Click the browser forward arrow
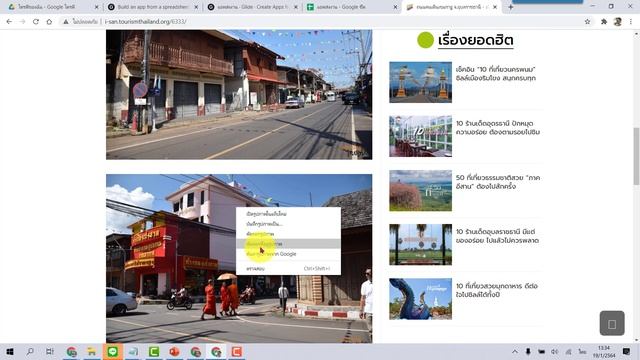This screenshot has width=640, height=360. point(22,22)
